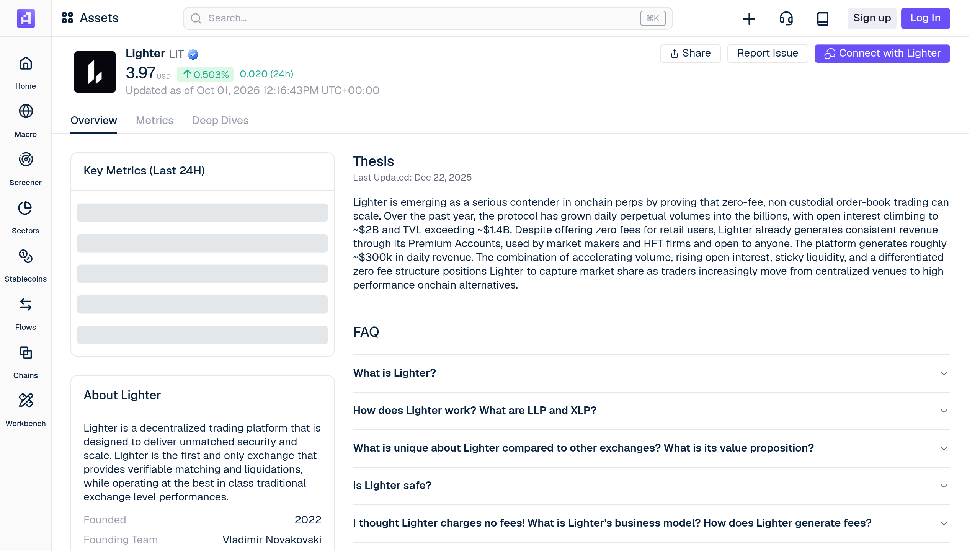980x551 pixels.
Task: Open the book docs icon
Action: pos(823,18)
